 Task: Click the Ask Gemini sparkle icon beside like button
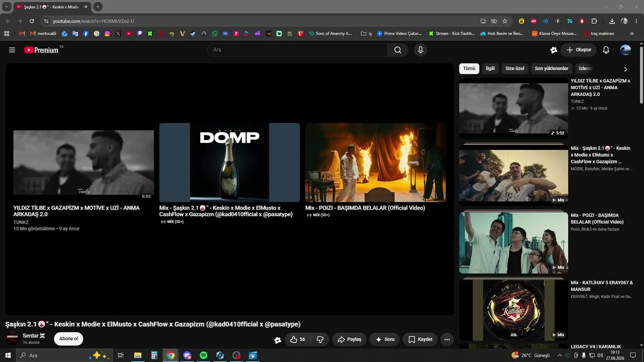[278, 340]
